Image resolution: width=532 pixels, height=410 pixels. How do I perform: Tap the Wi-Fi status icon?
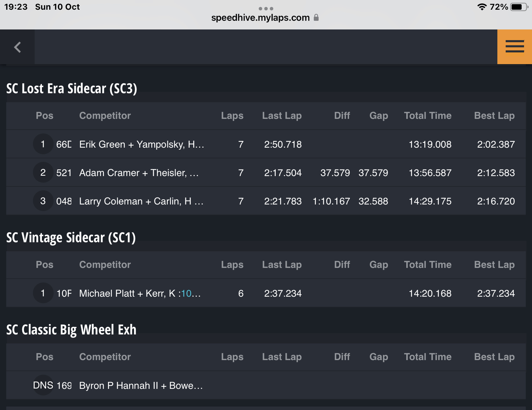482,7
